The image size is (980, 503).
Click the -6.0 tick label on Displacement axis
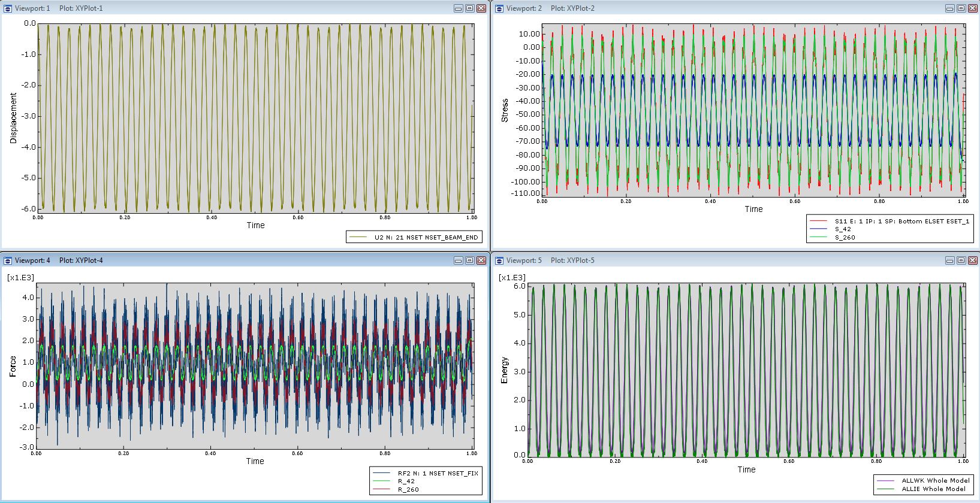coord(29,209)
